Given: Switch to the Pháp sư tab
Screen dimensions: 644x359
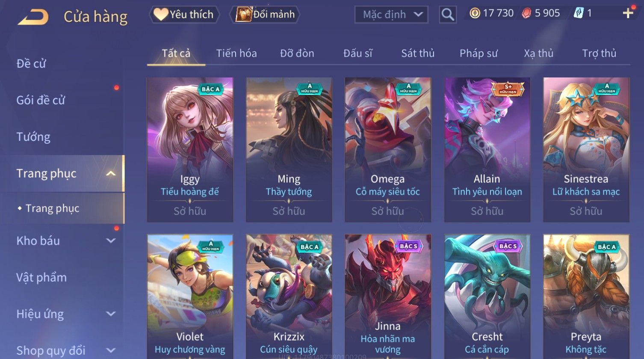Looking at the screenshot, I should [x=479, y=53].
